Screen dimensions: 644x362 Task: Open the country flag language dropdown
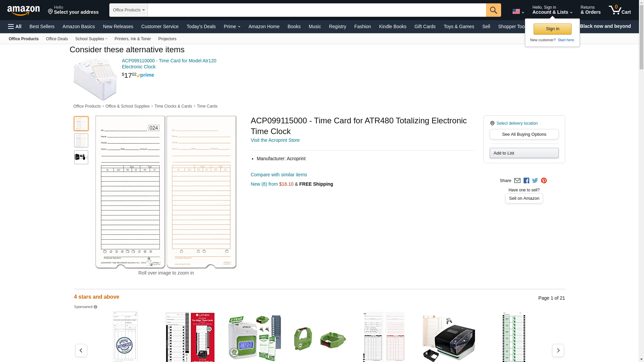pos(518,12)
